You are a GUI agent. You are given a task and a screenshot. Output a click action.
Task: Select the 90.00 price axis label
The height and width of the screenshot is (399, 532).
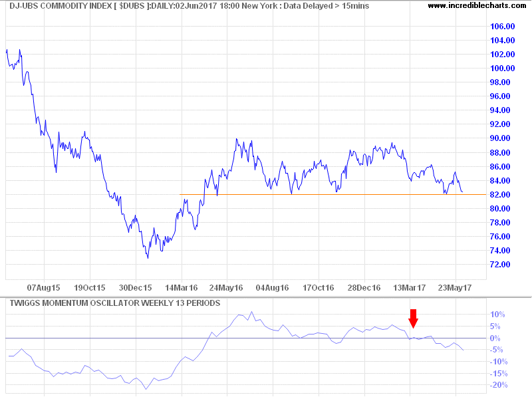point(500,138)
